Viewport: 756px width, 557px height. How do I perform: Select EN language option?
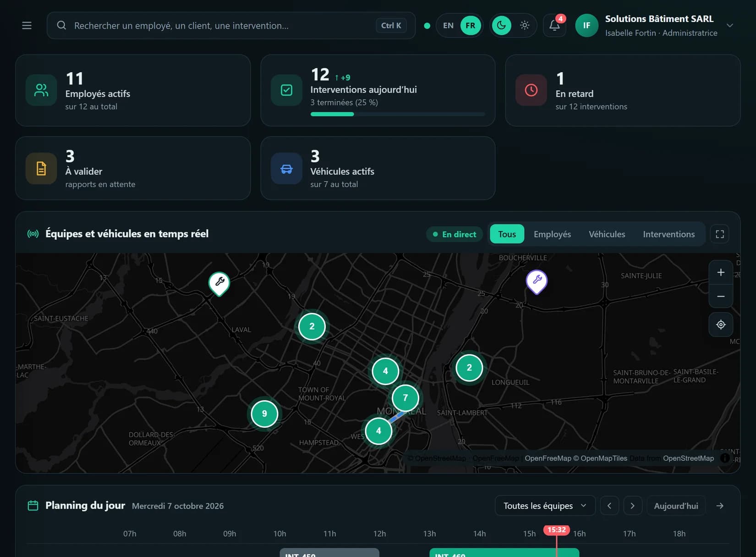(x=448, y=26)
